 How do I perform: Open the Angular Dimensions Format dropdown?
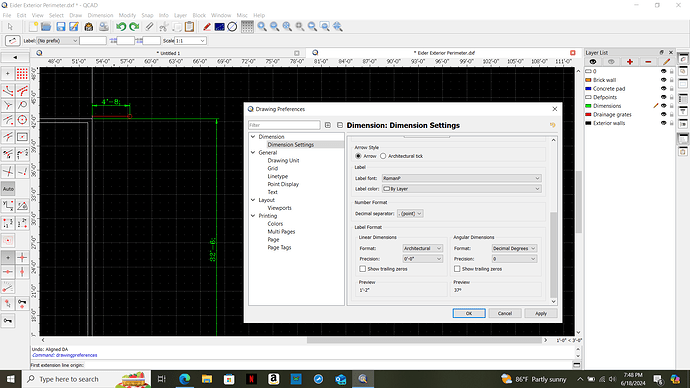[514, 249]
